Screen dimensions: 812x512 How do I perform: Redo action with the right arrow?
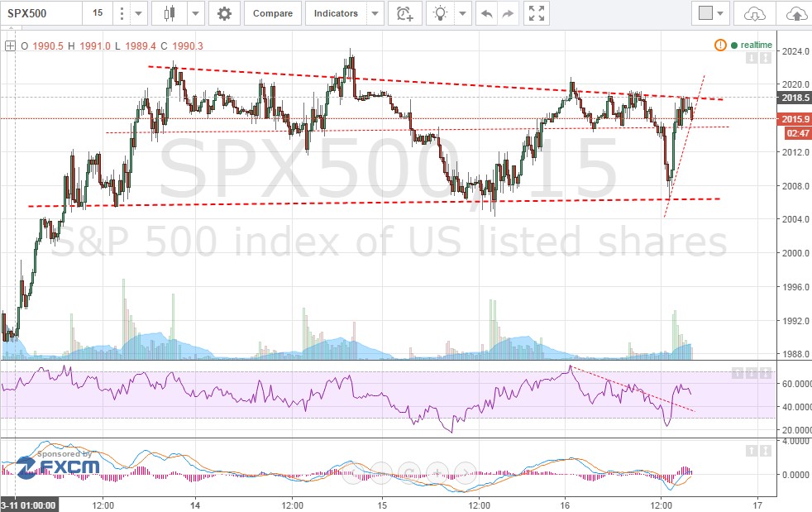click(x=508, y=13)
